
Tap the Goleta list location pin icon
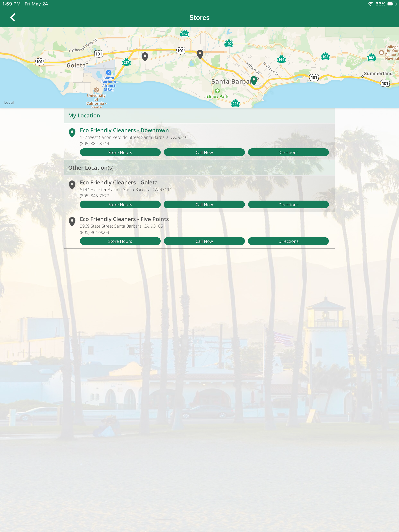(x=72, y=185)
